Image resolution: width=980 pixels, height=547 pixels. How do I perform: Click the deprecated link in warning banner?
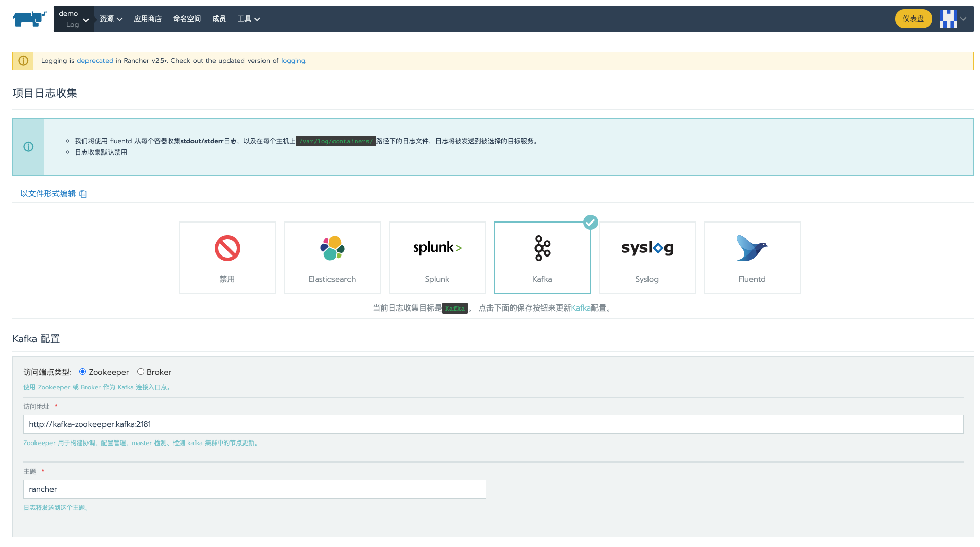coord(95,61)
